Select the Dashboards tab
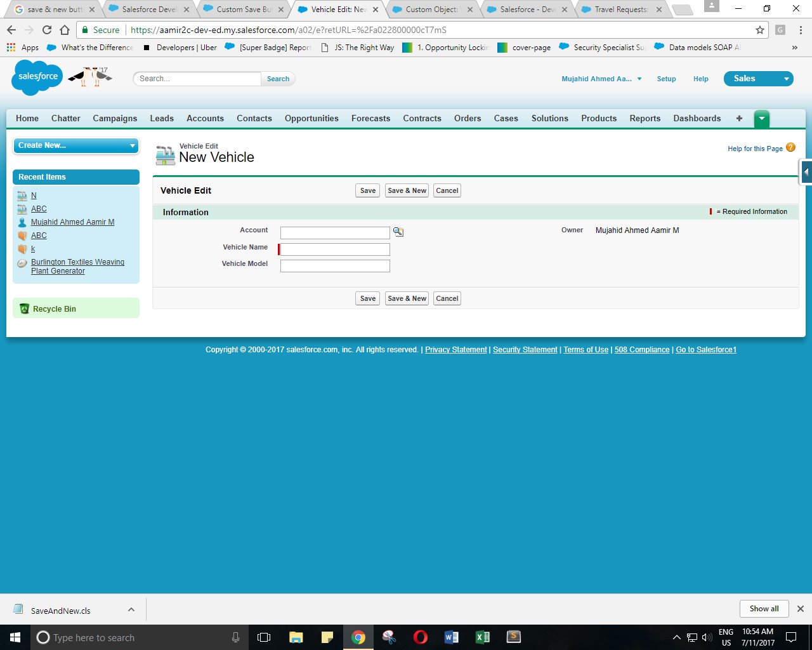The image size is (812, 650). coord(697,118)
